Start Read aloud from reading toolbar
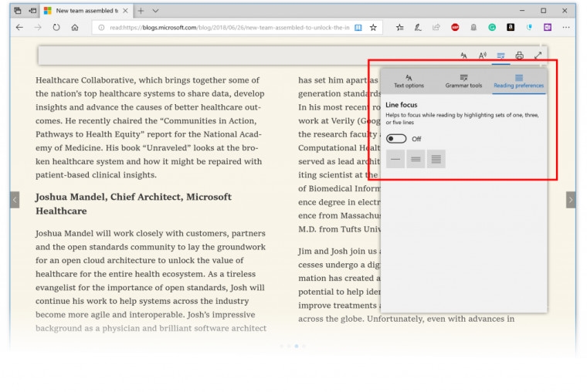The width and height of the screenshot is (587, 392). coord(482,56)
